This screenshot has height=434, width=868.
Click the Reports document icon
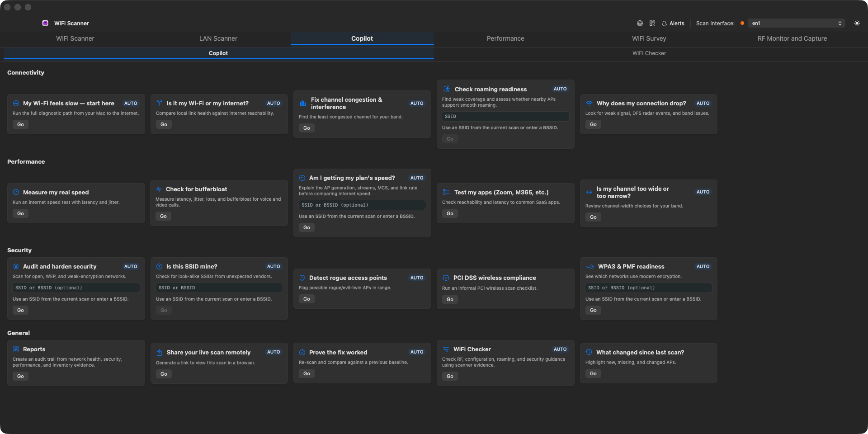pos(16,349)
